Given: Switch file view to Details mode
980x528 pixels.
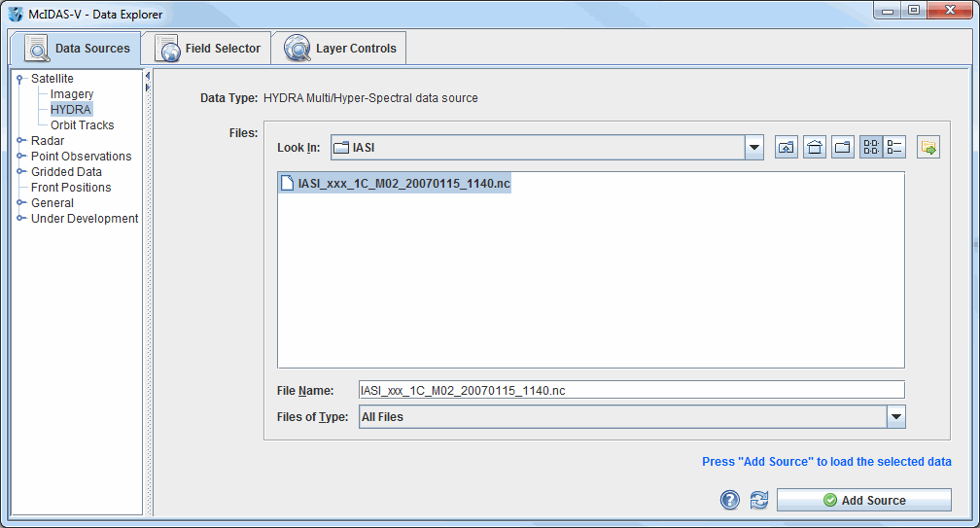Looking at the screenshot, I should tap(894, 148).
